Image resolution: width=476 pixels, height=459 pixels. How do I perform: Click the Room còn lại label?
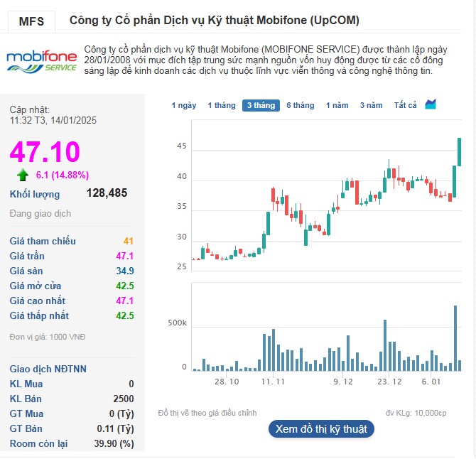pos(38,443)
